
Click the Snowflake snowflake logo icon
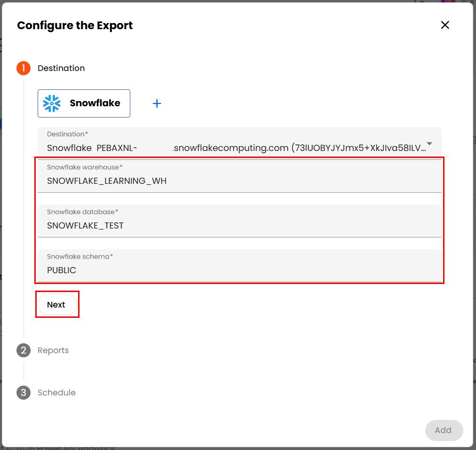52,103
